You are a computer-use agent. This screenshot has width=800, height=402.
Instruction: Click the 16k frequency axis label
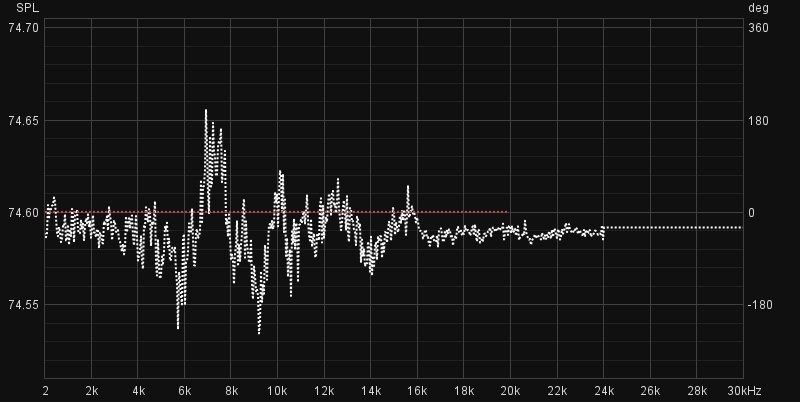coord(417,391)
